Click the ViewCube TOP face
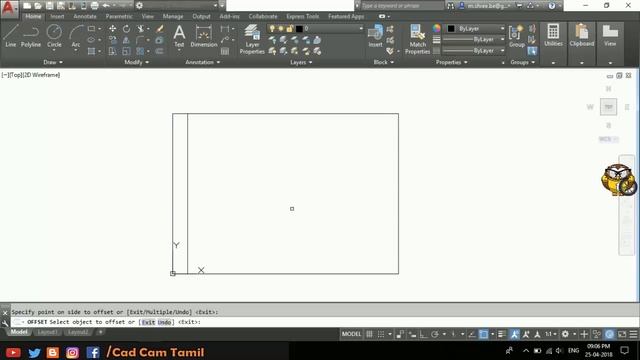The width and height of the screenshot is (640, 360). tap(608, 107)
